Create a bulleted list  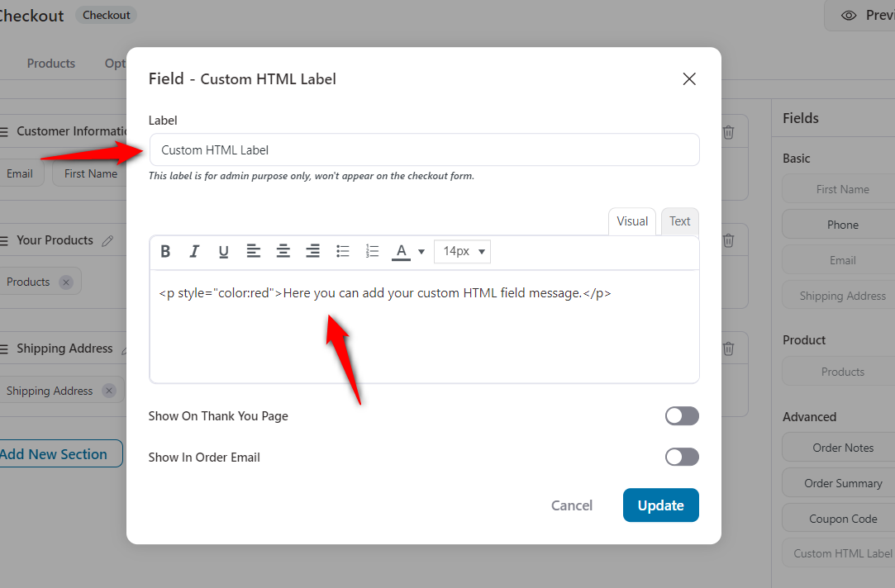[342, 251]
